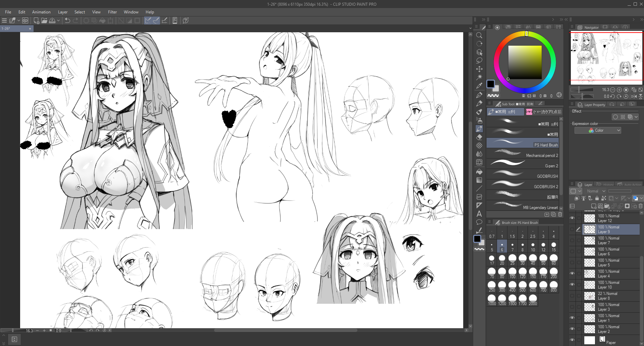This screenshot has width=644, height=346.
Task: Select the Lasso selection tool
Action: 479,60
